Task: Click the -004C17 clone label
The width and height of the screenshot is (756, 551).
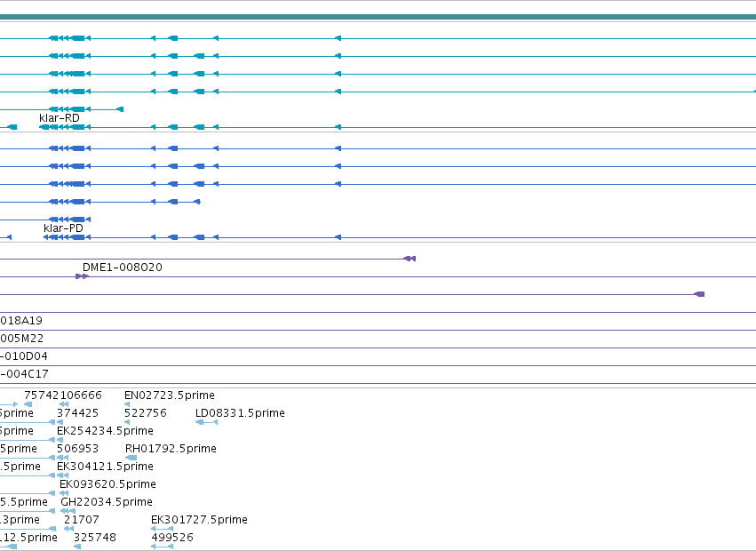Action: click(x=24, y=374)
